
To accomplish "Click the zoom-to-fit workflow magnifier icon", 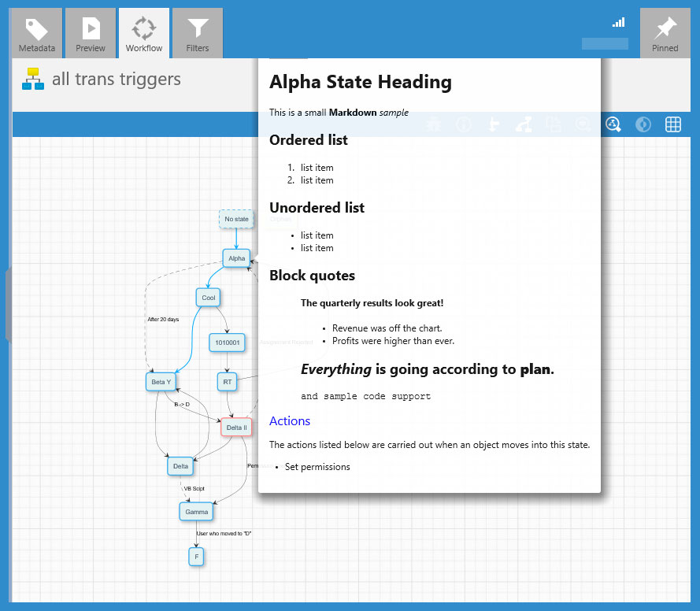I will pos(613,124).
